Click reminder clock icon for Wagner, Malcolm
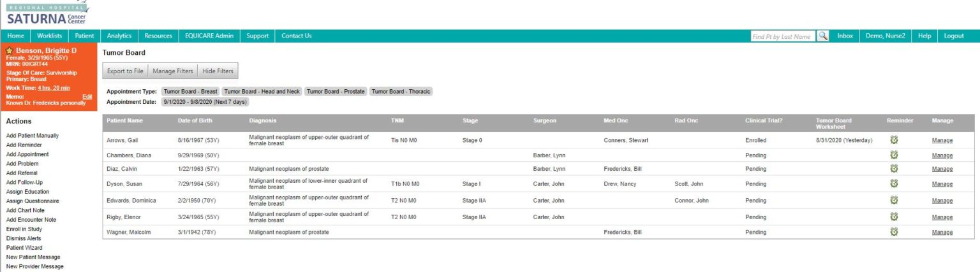980x272 pixels. pos(894,233)
